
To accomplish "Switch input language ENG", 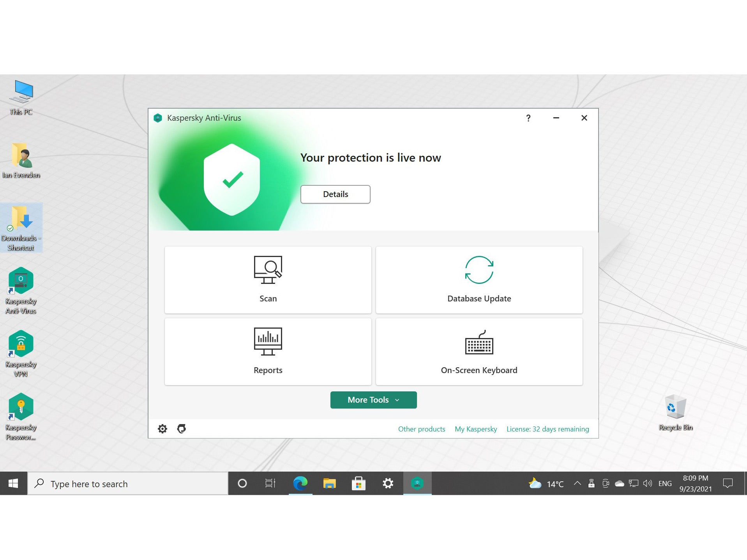I will click(665, 483).
